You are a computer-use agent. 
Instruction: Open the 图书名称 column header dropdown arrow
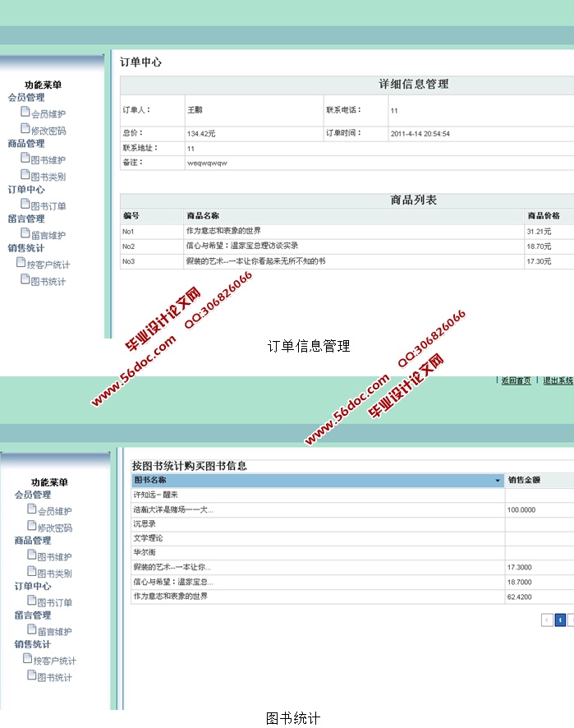click(498, 481)
